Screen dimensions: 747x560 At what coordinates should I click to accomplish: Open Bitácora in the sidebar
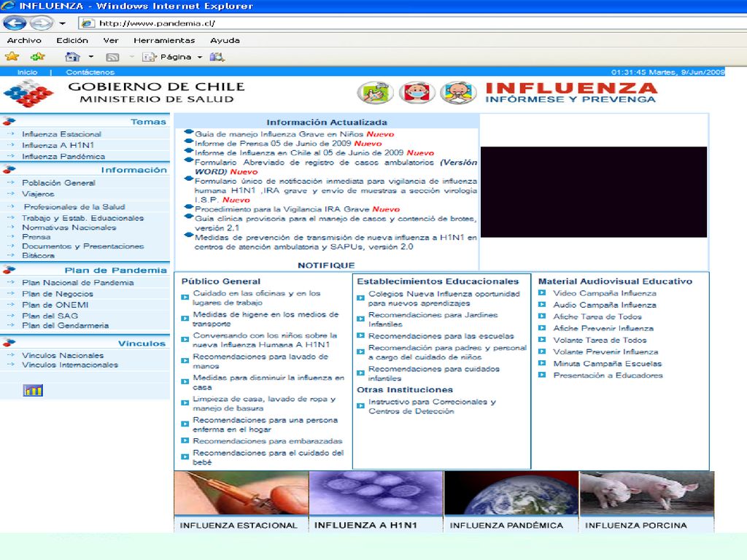(x=38, y=255)
